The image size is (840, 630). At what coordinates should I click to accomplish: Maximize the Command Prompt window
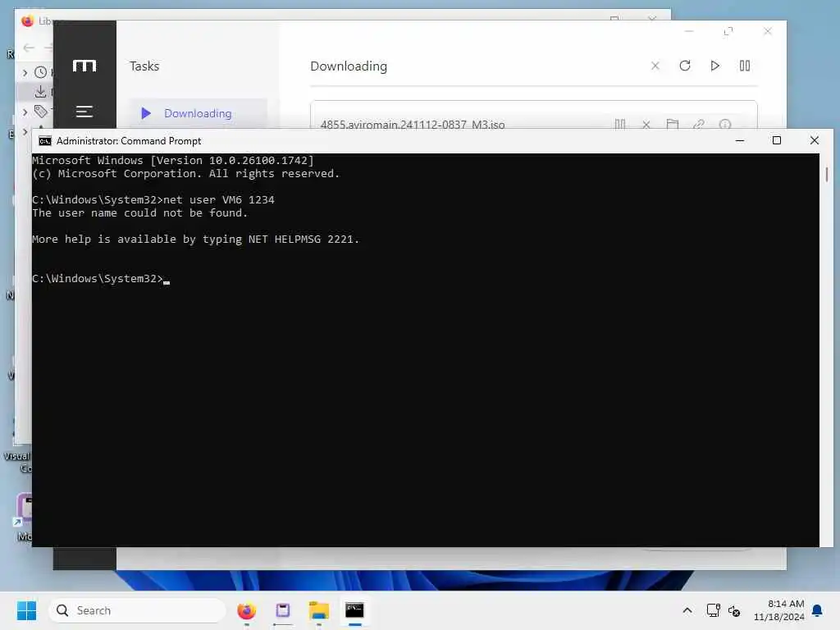tap(777, 140)
